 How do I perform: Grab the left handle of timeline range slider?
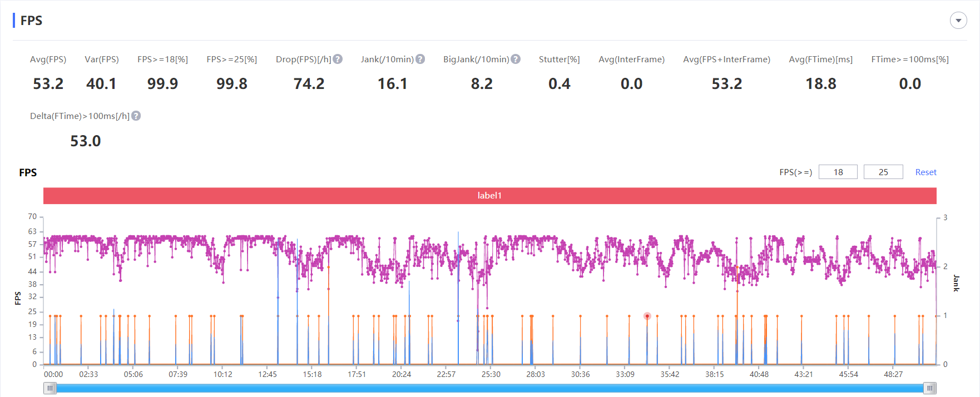coord(50,388)
